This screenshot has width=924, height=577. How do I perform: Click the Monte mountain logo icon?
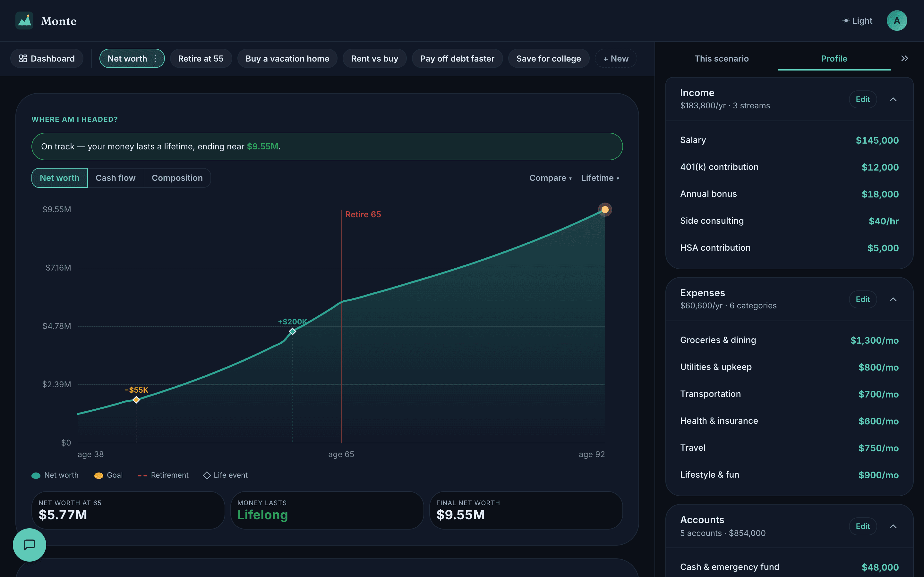(x=24, y=21)
